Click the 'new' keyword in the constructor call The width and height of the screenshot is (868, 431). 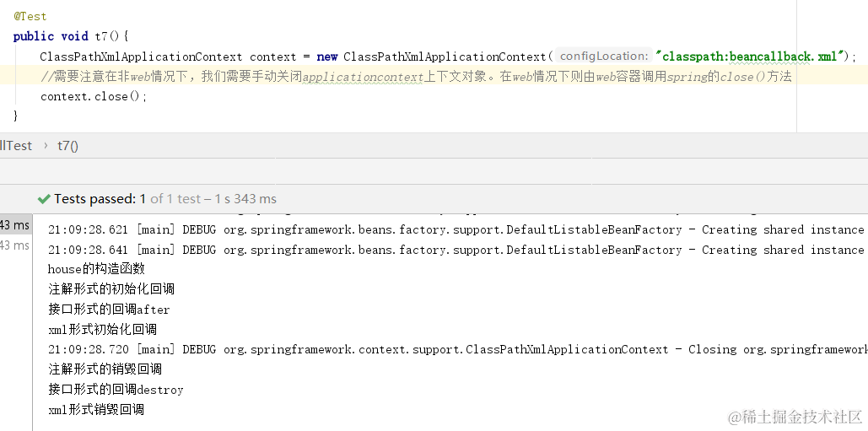pos(327,57)
